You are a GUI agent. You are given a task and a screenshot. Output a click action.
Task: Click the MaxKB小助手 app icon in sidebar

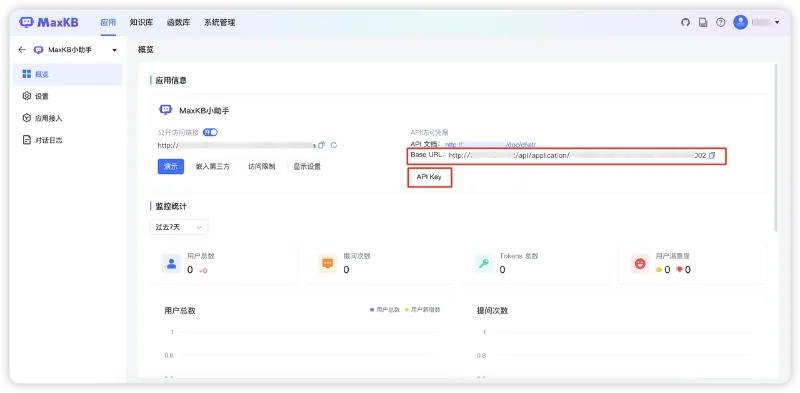pyautogui.click(x=38, y=50)
